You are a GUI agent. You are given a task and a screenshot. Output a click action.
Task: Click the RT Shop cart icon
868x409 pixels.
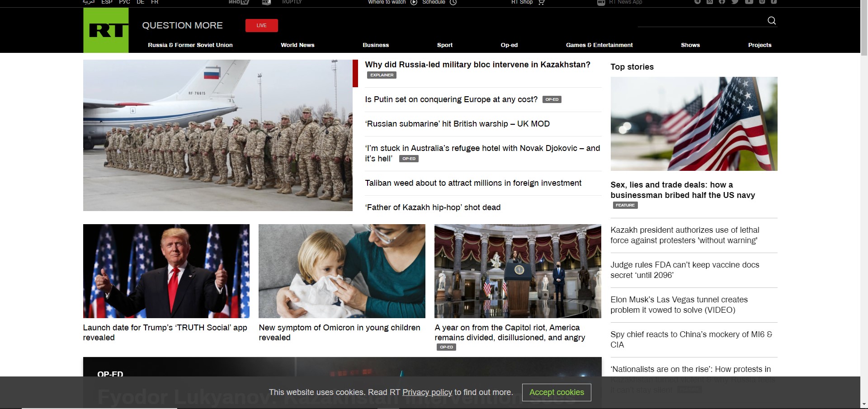(x=541, y=2)
